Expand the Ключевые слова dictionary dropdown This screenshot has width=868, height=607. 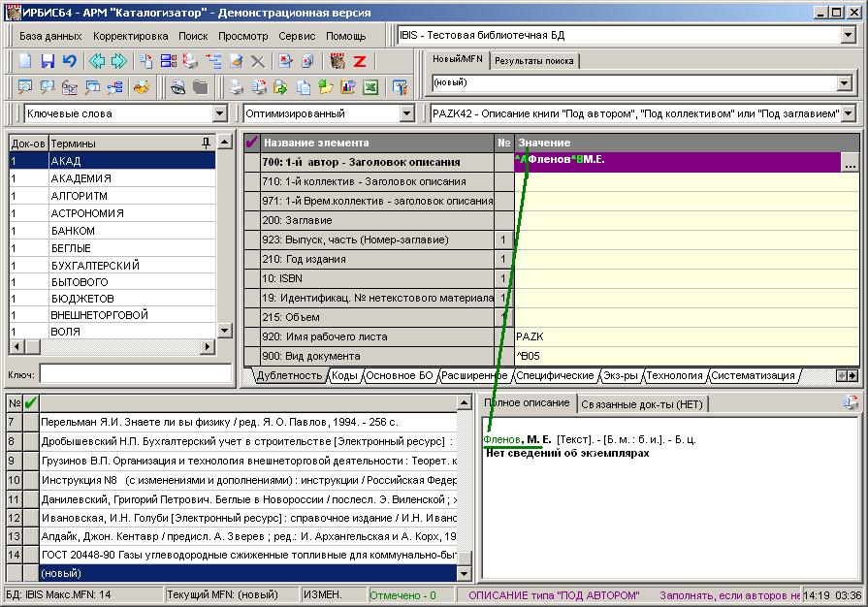[x=220, y=113]
